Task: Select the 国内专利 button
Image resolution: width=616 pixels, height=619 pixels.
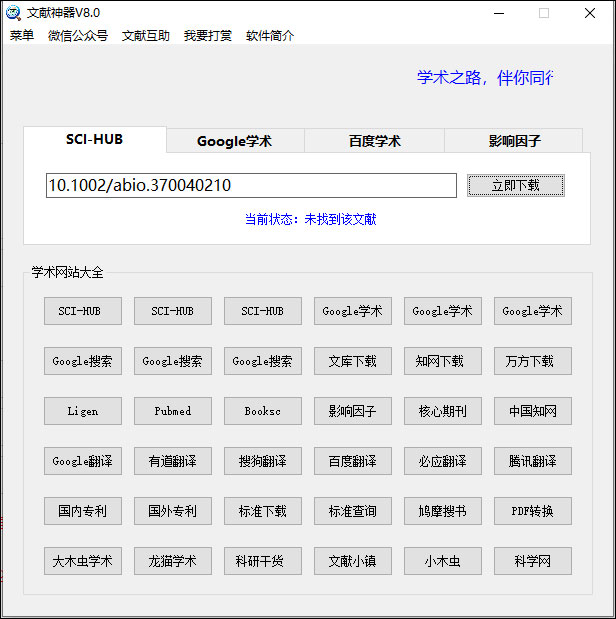Action: (83, 511)
